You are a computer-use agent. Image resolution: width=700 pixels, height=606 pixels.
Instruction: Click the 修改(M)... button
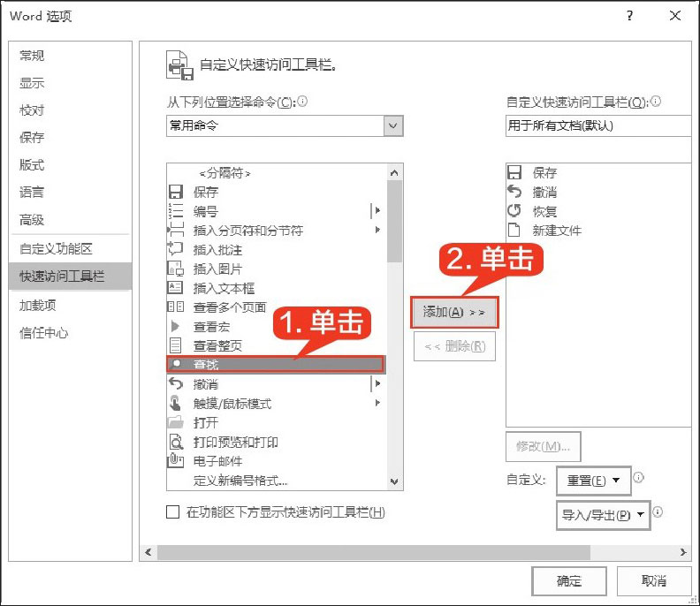coord(543,446)
